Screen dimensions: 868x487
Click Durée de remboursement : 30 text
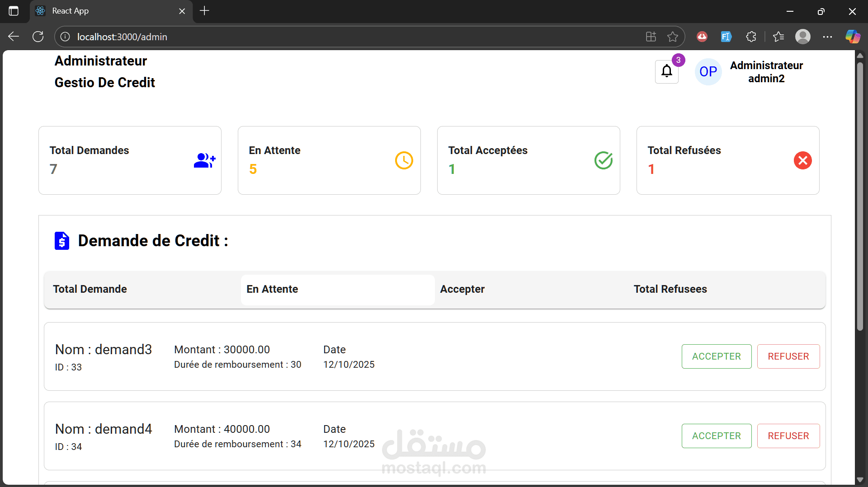(x=238, y=365)
